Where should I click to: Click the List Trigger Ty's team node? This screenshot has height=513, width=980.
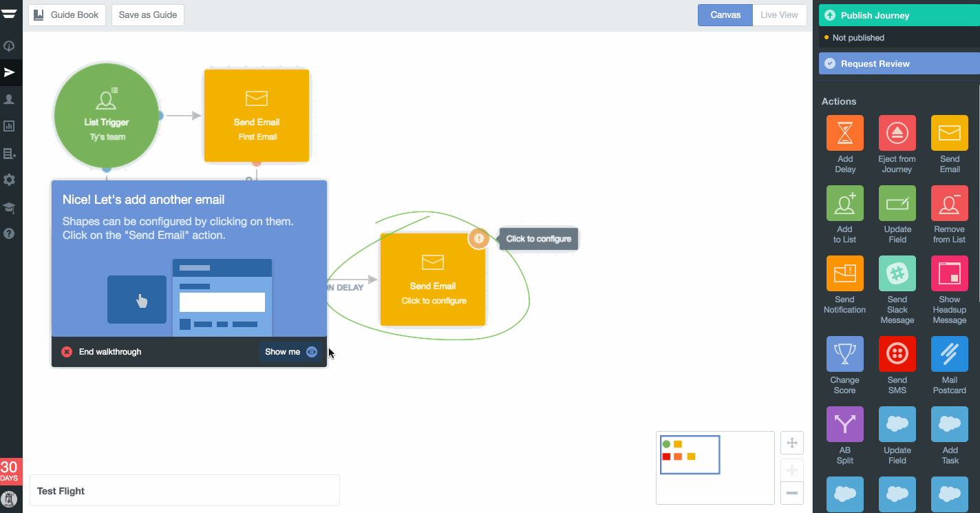click(x=107, y=116)
